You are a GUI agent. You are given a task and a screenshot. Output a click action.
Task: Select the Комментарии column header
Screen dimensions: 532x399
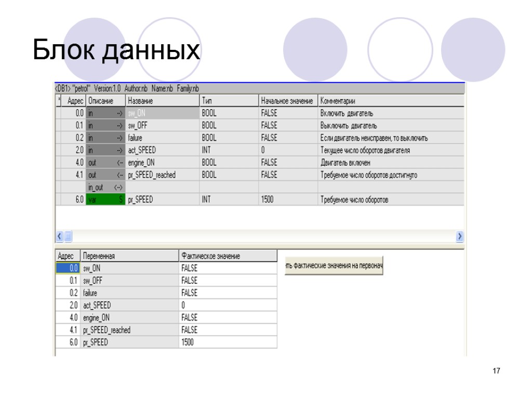click(391, 101)
